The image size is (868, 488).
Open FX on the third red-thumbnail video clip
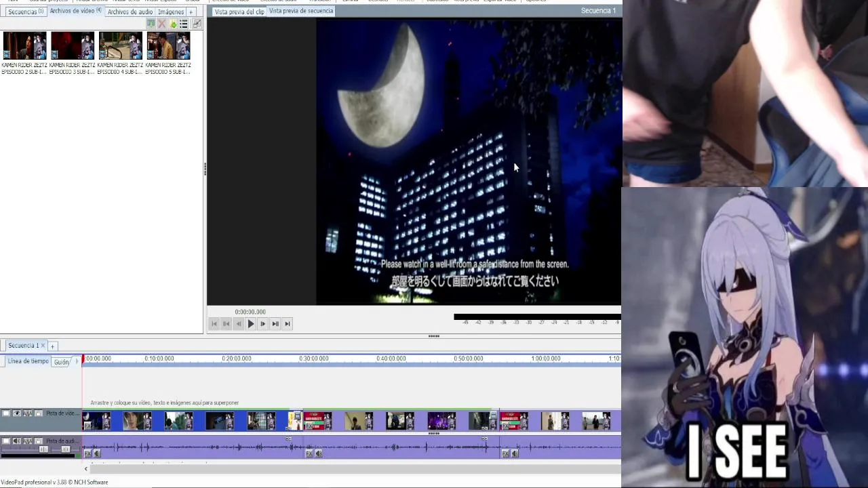click(x=506, y=426)
